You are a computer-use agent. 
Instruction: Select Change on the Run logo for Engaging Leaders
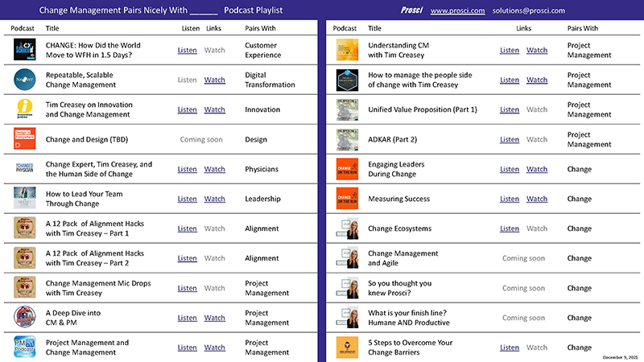point(347,169)
